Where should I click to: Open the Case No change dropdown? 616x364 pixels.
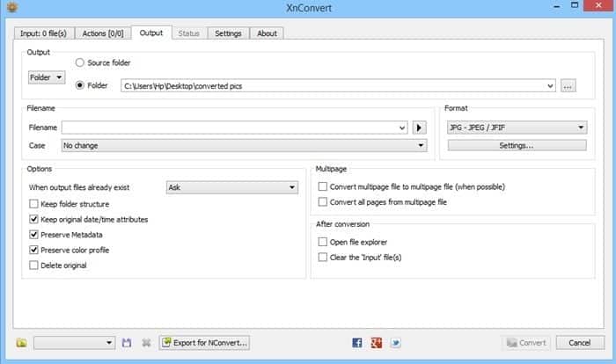(244, 146)
